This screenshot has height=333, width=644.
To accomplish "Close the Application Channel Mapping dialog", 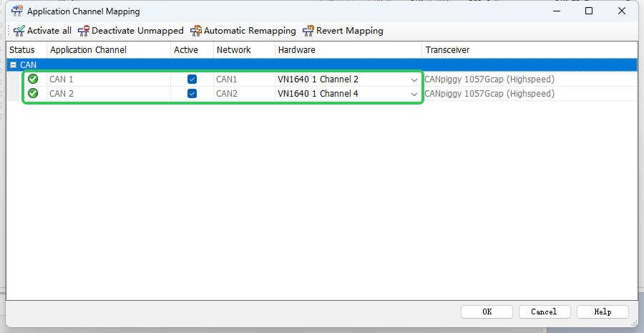I will coord(621,11).
